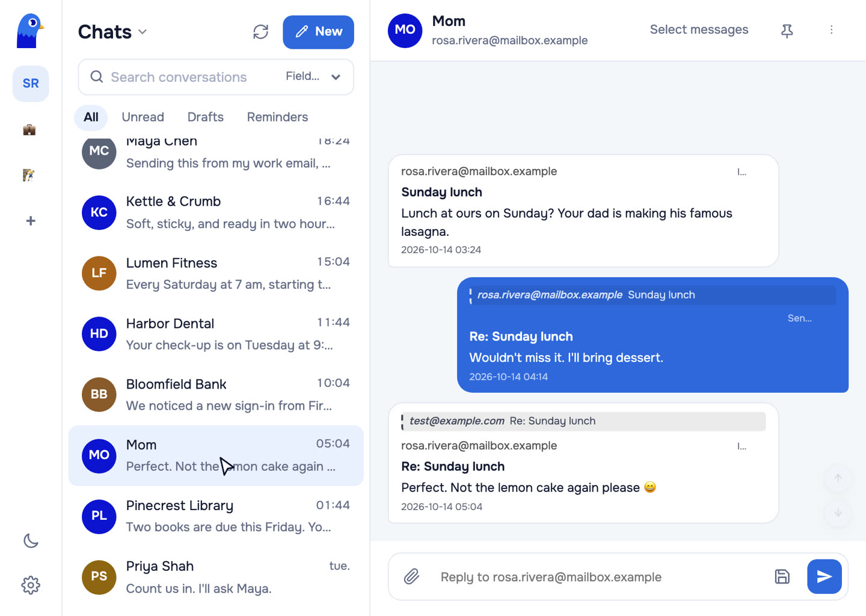Screen dimensions: 866x616
Task: Expand the Chats folder dropdown
Action: coord(143,32)
